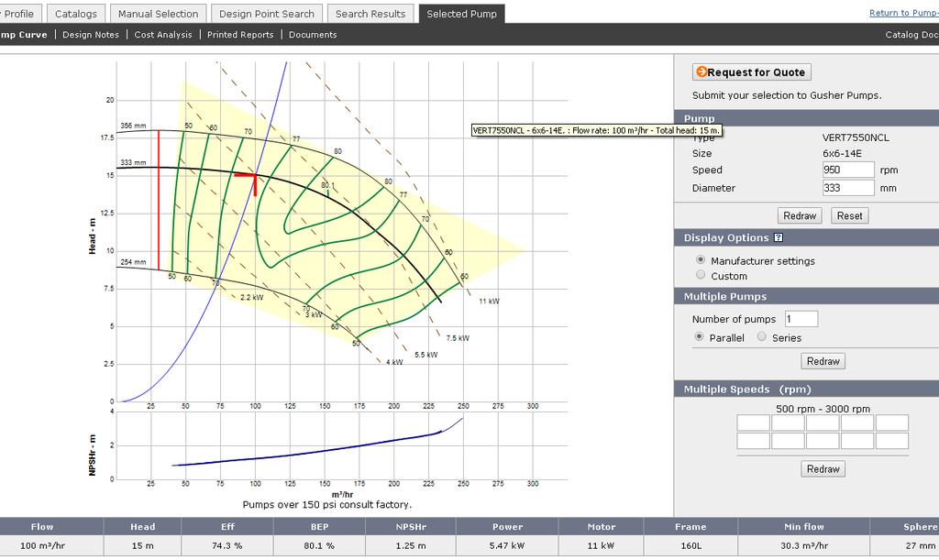Click the Diameter input field showing 333
This screenshot has height=560, width=939.
[x=848, y=187]
